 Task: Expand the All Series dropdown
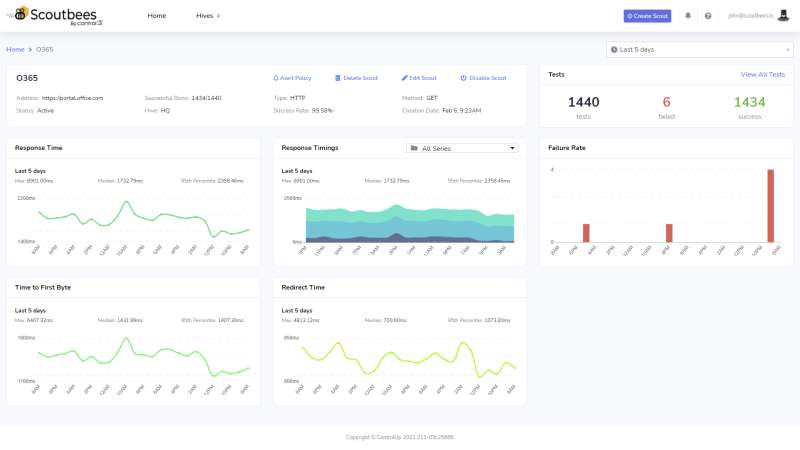tap(462, 148)
